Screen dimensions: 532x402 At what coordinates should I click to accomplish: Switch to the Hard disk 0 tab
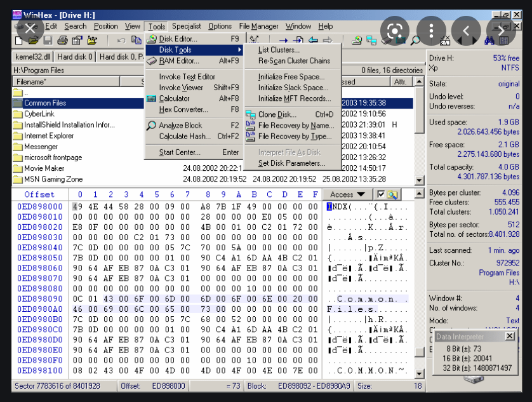point(75,57)
